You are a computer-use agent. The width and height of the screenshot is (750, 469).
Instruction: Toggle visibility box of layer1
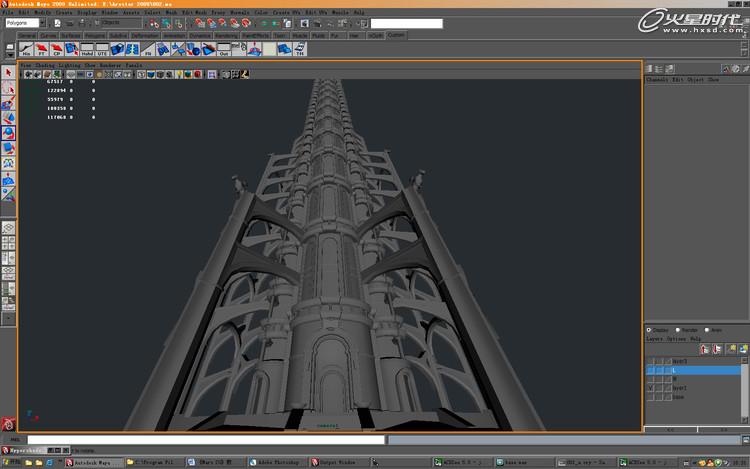tap(651, 388)
